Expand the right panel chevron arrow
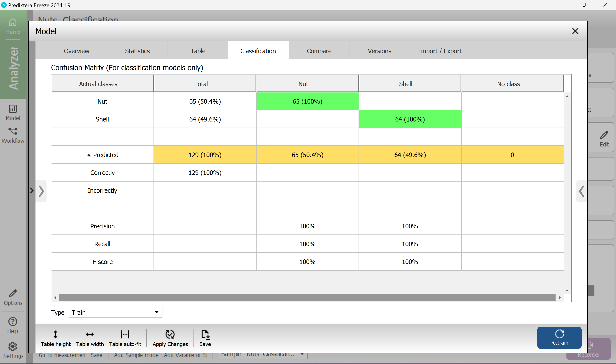 581,191
